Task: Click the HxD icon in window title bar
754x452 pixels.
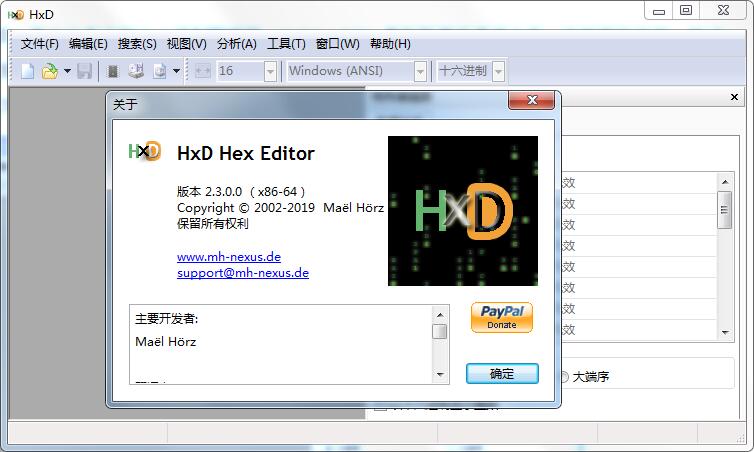Action: [x=16, y=15]
